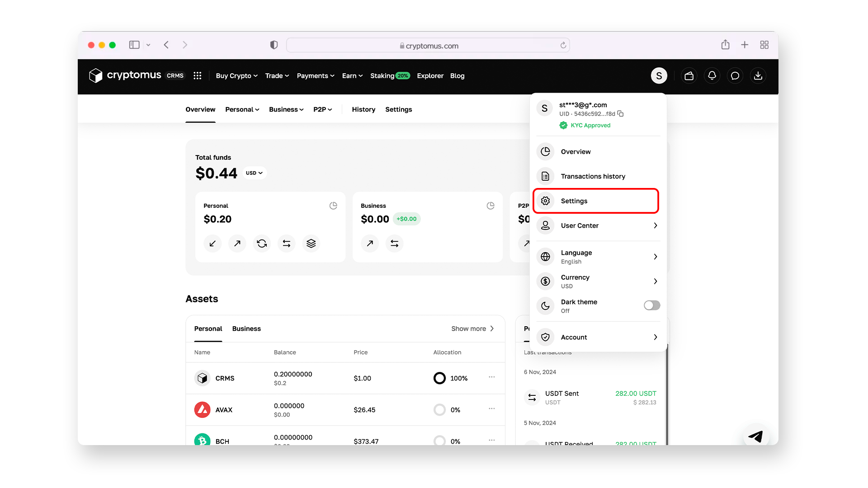Open the CRMS row options menu

pos(491,377)
